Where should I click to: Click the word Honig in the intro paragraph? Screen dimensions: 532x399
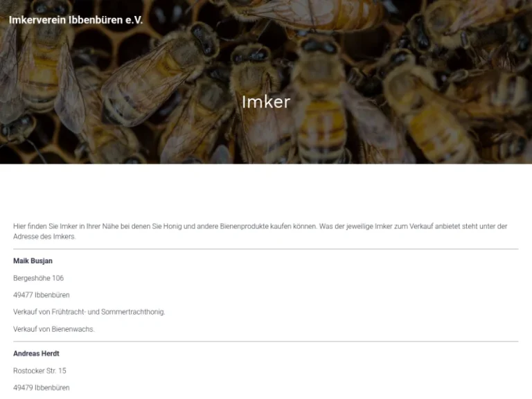[172, 227]
